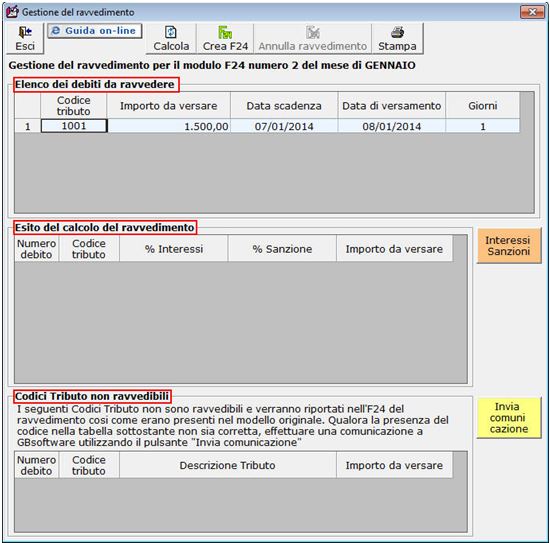550x543 pixels.
Task: Click the Descrizione Tributo column header
Action: pyautogui.click(x=228, y=465)
